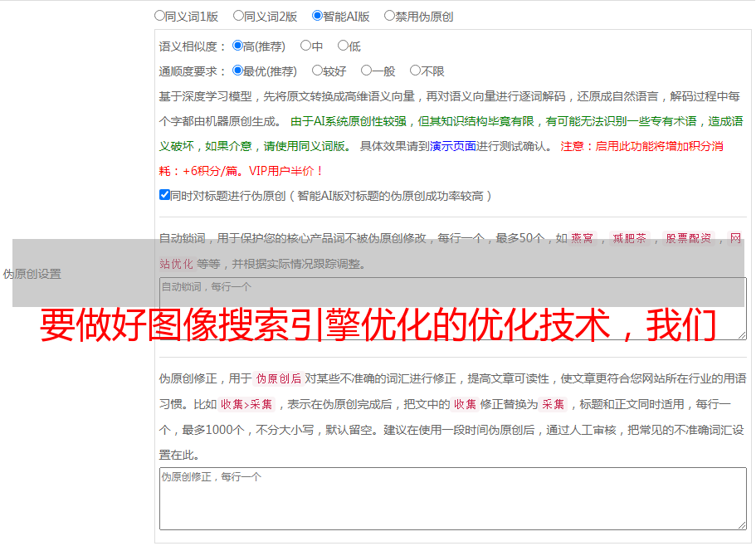Toggle 同时对标题进行伪原创 checkbox
Viewport: 756px width, 546px height.
(164, 195)
